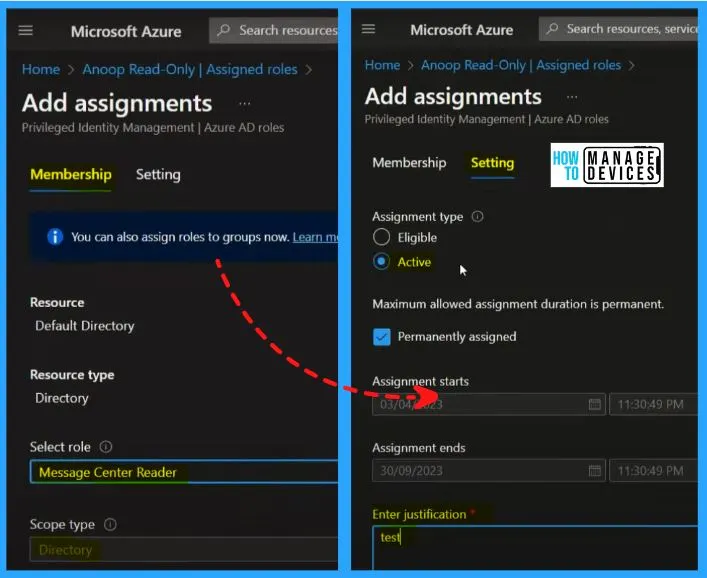Click search magnifier icon in left panel
This screenshot has width=707, height=578.
tap(223, 30)
